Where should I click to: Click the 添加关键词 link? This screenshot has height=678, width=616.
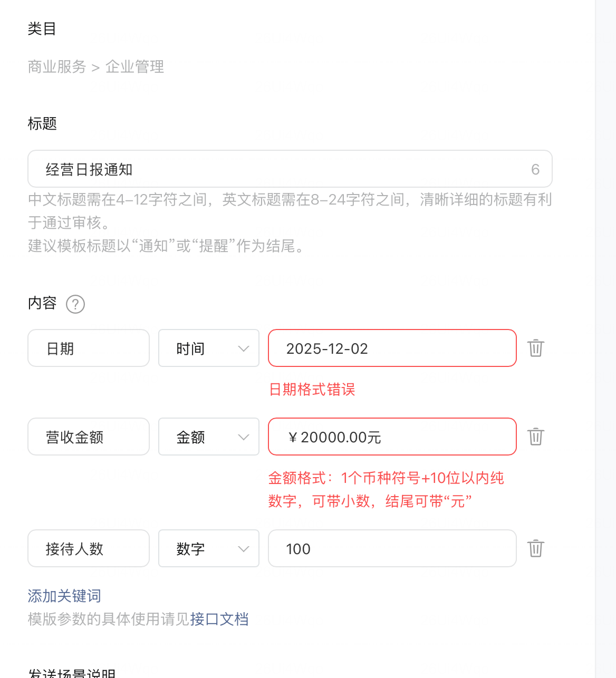point(64,596)
